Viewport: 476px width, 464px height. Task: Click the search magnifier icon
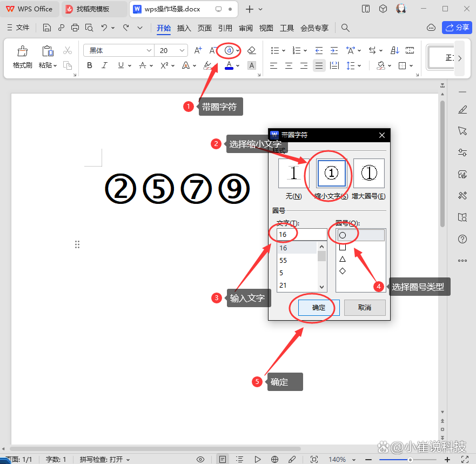(x=345, y=28)
